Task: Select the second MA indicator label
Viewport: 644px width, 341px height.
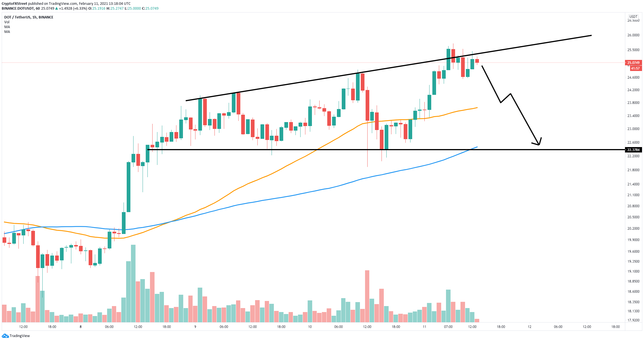Action: (x=7, y=32)
